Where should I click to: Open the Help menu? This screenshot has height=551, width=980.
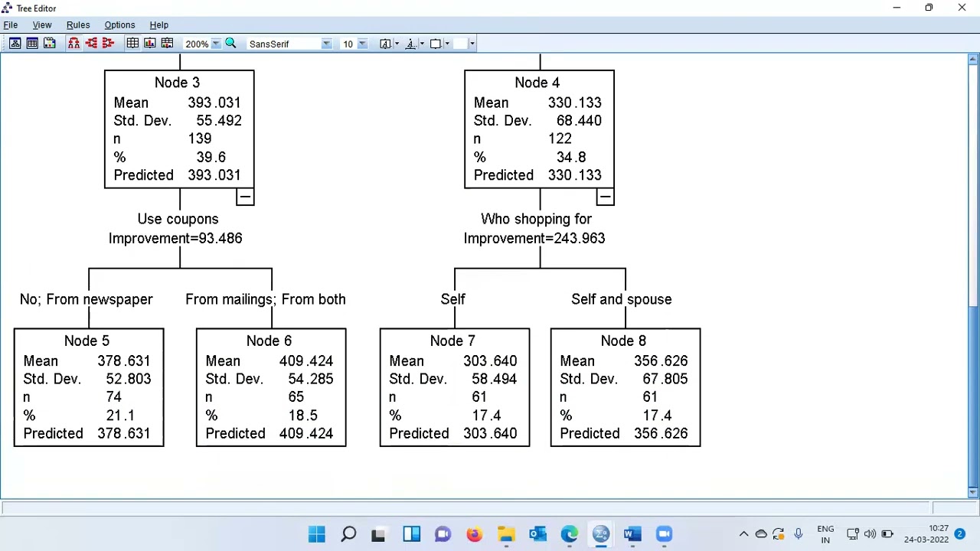(x=158, y=24)
